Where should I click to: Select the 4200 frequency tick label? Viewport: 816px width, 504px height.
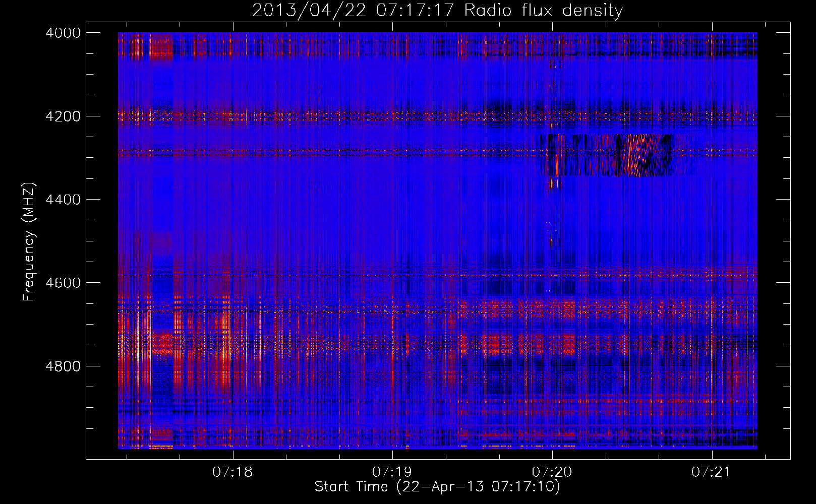coord(63,116)
